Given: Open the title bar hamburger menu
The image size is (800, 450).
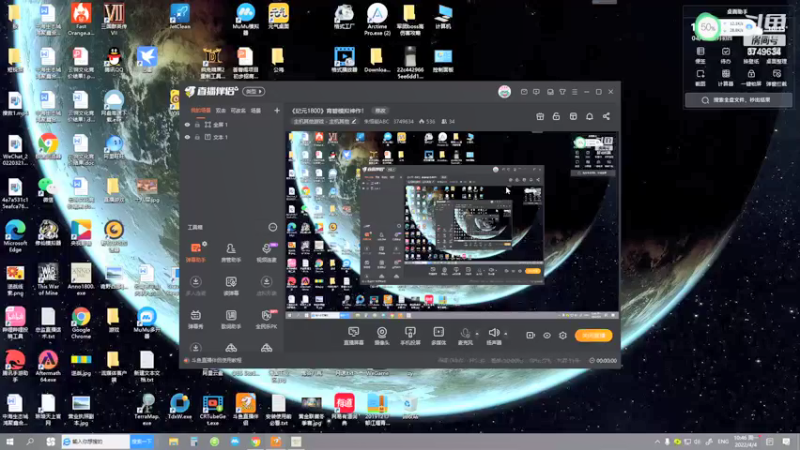Looking at the screenshot, I should tap(574, 92).
